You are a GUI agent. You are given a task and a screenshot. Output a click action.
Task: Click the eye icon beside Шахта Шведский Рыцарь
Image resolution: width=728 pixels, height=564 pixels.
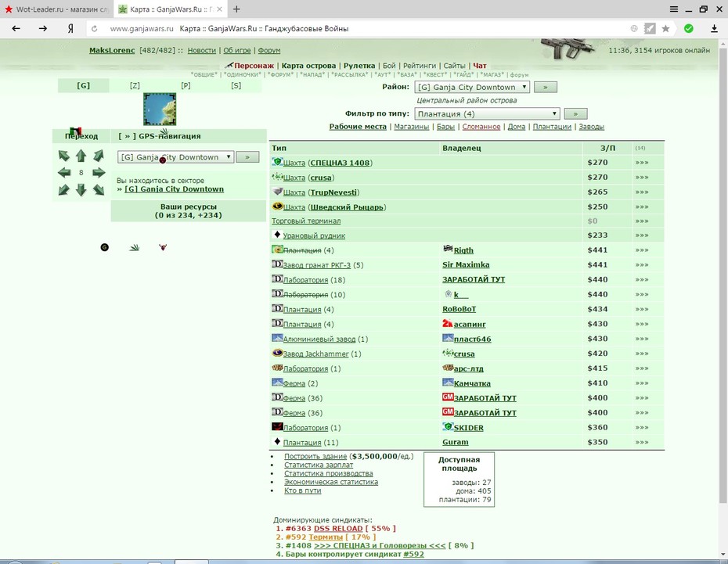(x=277, y=206)
